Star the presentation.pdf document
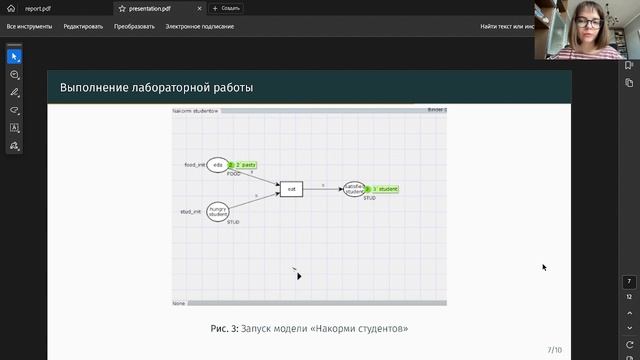 (122, 9)
